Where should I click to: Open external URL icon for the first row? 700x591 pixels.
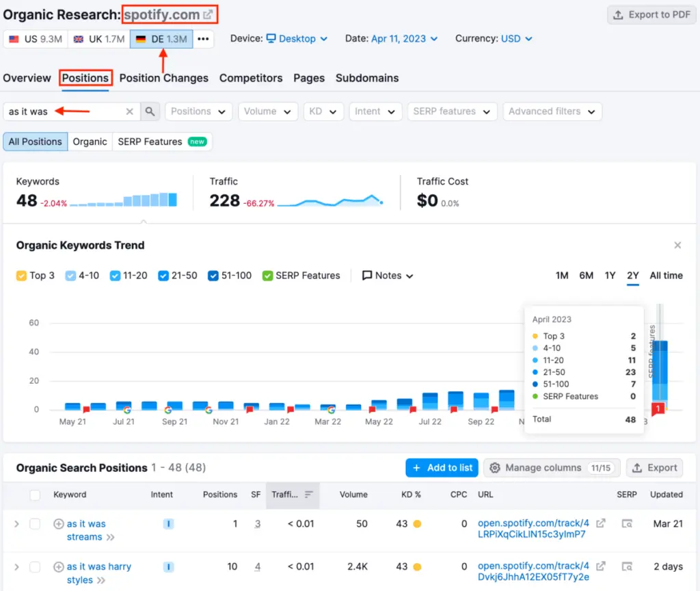(x=601, y=524)
